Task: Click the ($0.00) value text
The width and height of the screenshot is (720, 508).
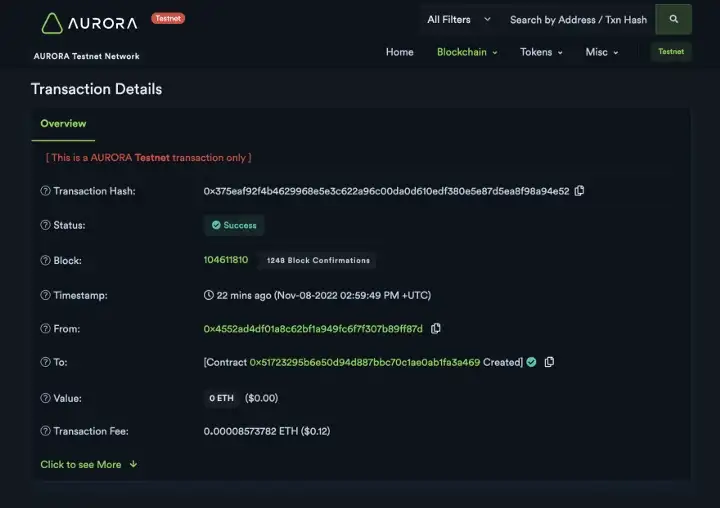Action: 261,398
